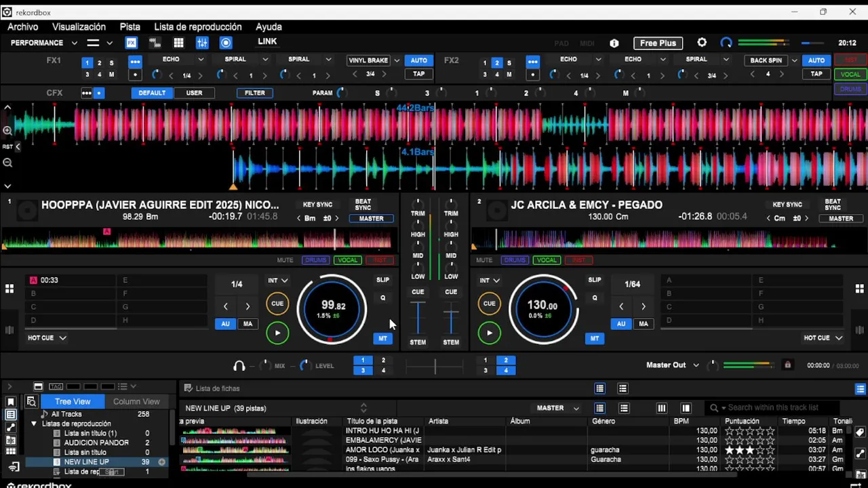Open deck 1 pad grid icon

point(9,289)
